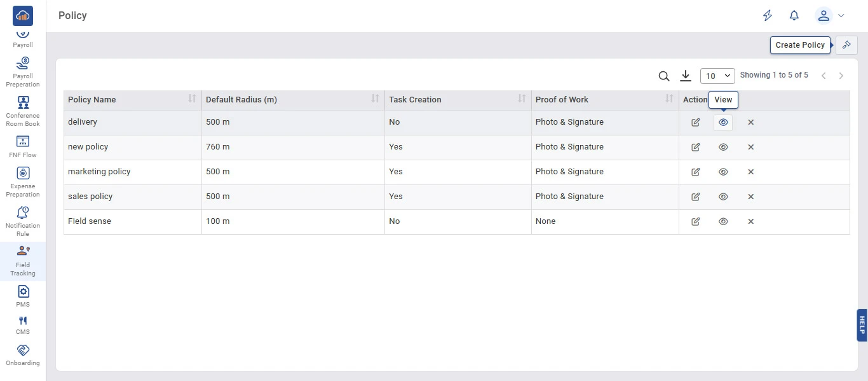Download the policy list

point(685,76)
